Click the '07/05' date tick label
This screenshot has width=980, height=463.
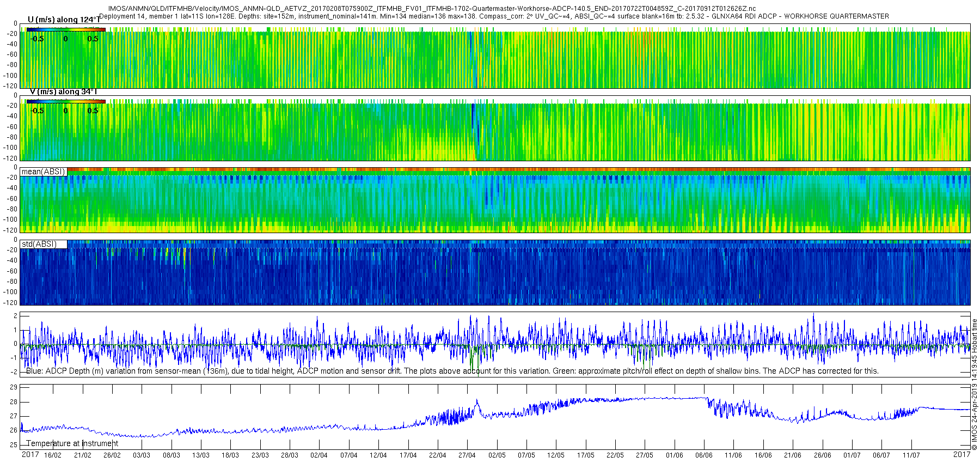[526, 455]
